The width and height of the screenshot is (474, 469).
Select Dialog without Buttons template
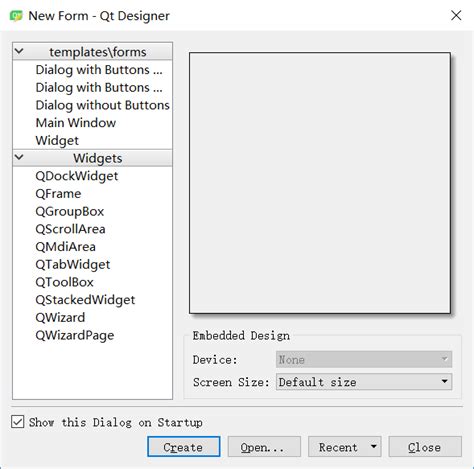(x=102, y=105)
